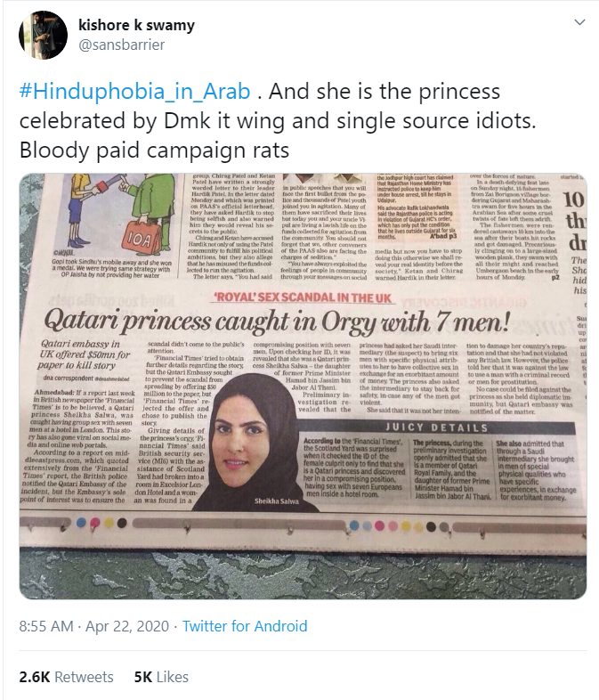Click the Apr 22, 2020 date
This screenshot has width=599, height=700.
click(x=127, y=626)
